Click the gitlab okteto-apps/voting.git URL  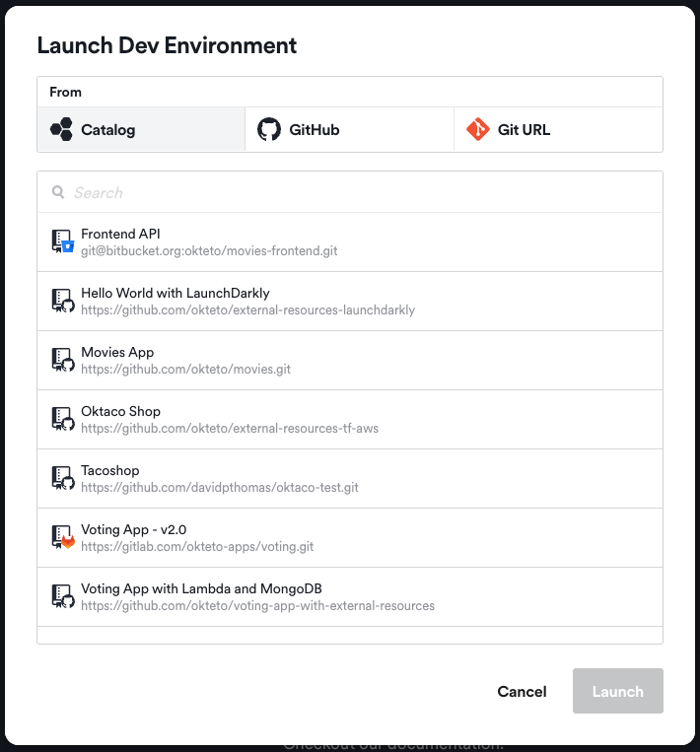coord(197,546)
